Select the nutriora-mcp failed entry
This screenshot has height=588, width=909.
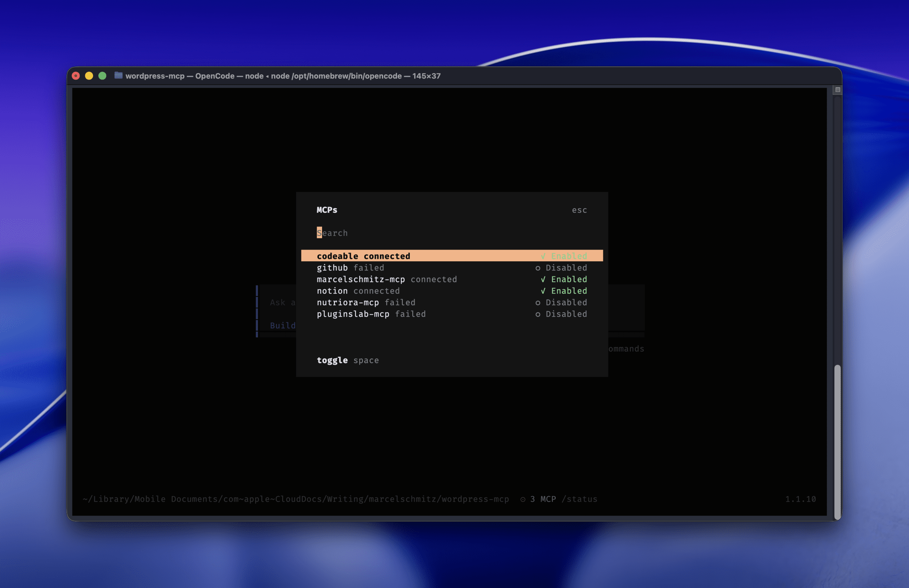click(x=366, y=303)
